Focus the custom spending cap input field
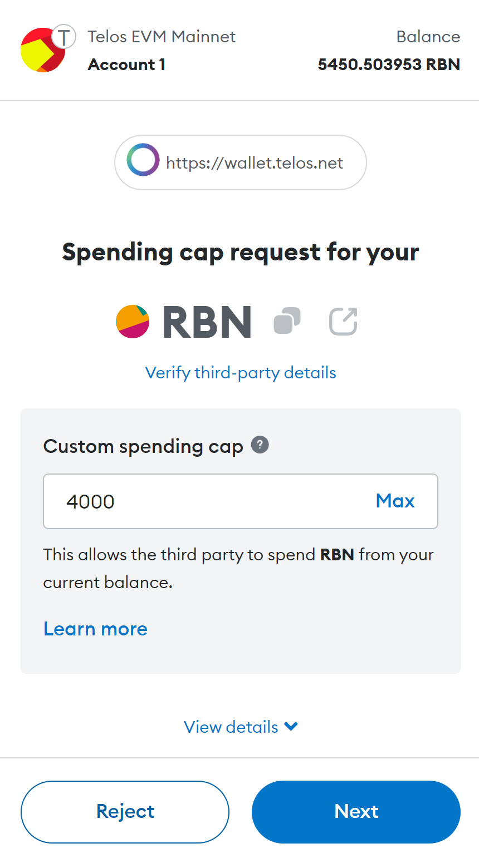Viewport: 479px width, 868px height. (212, 501)
